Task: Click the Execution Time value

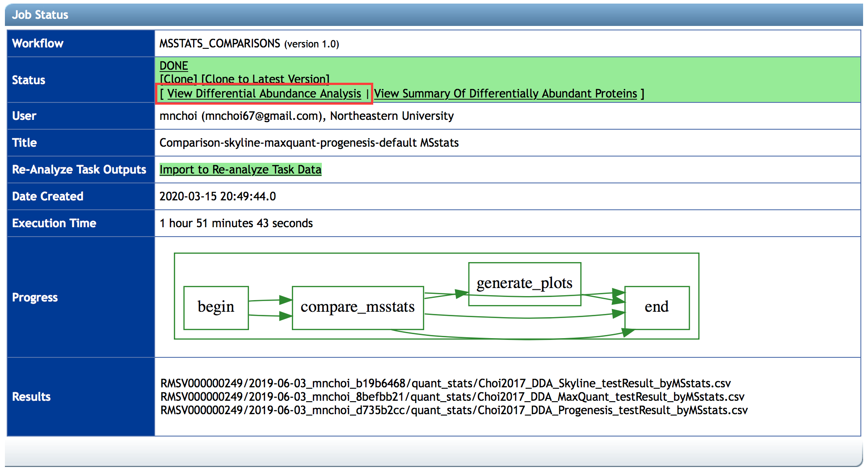Action: click(x=236, y=223)
